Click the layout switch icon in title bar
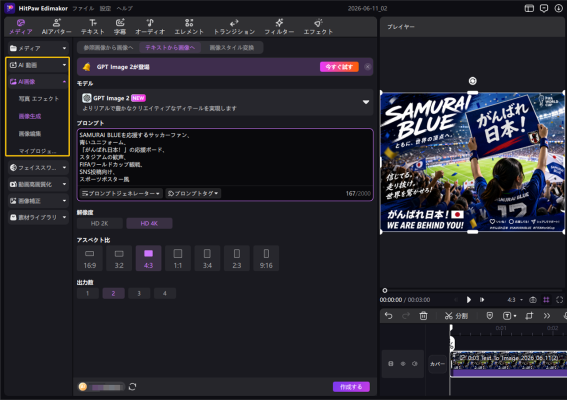The width and height of the screenshot is (567, 400). pos(529,8)
